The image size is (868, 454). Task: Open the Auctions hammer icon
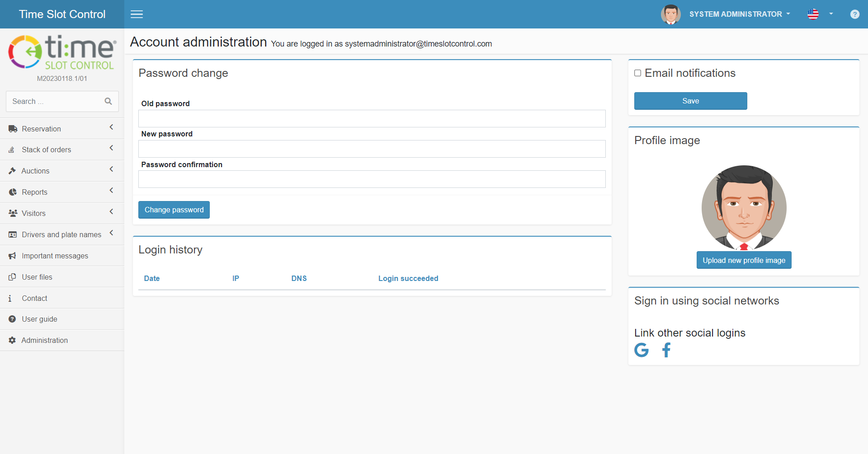(12, 171)
